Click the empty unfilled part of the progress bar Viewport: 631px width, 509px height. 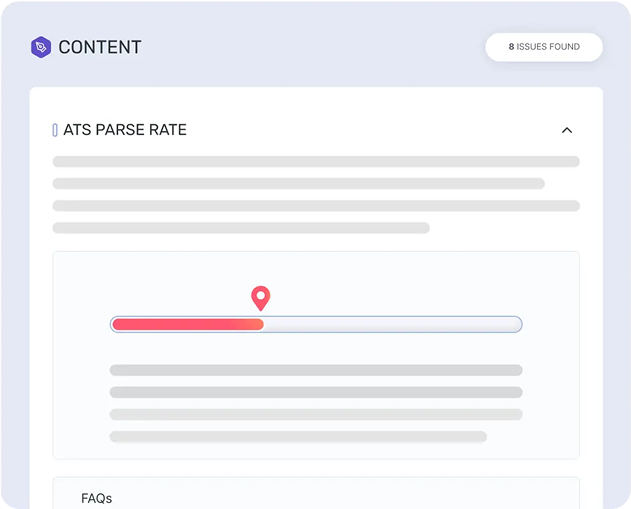click(393, 324)
